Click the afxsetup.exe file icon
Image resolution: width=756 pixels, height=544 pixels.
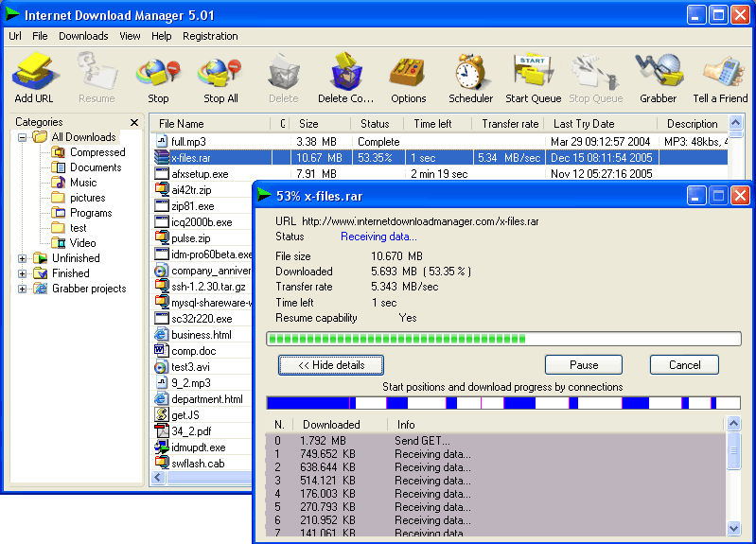pyautogui.click(x=162, y=174)
